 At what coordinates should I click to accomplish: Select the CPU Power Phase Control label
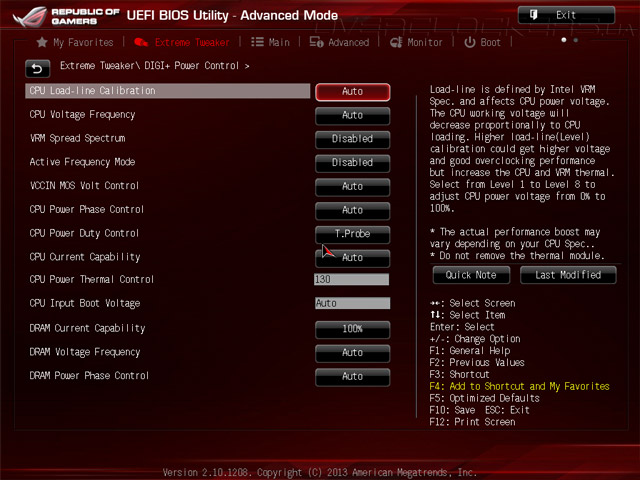pos(87,209)
